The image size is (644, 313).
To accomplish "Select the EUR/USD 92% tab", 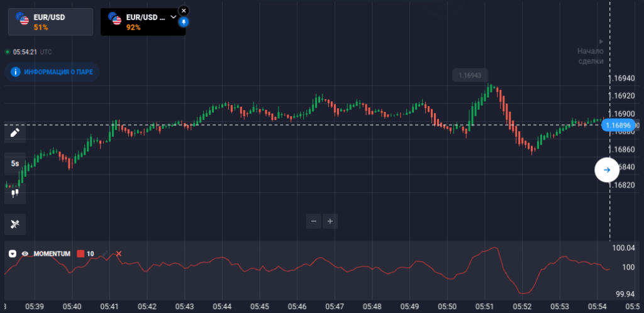I will (x=137, y=22).
